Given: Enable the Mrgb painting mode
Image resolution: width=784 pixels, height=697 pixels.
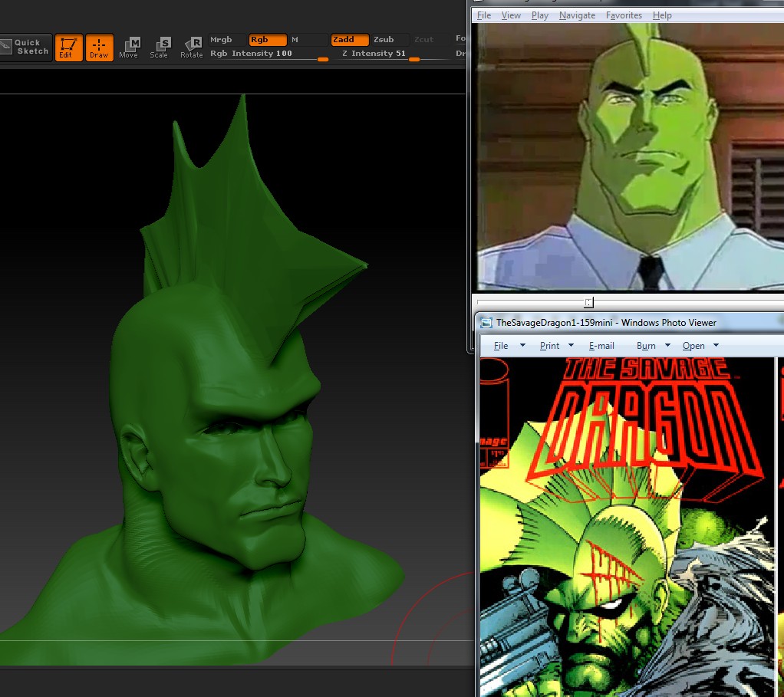Looking at the screenshot, I should click(221, 40).
